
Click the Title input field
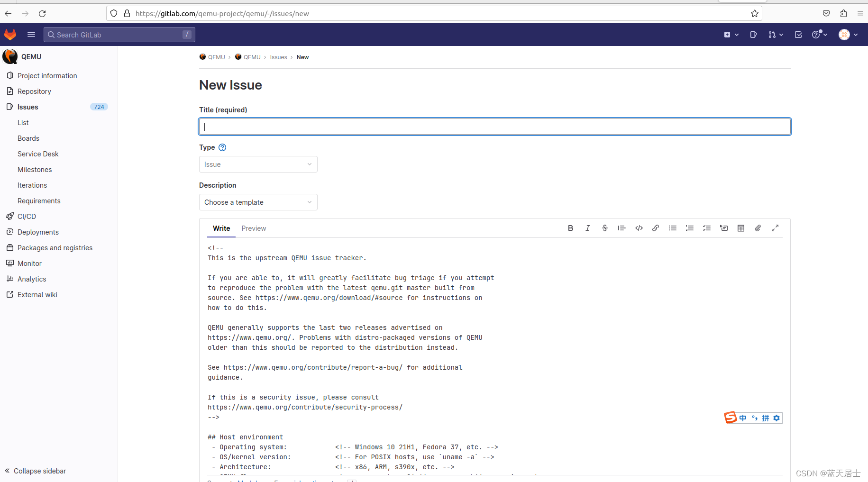coord(495,127)
